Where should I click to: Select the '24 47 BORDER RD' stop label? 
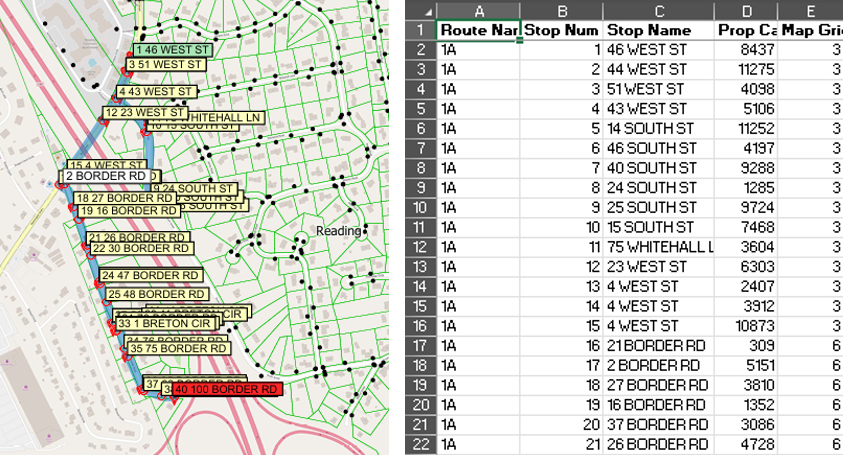pos(150,275)
